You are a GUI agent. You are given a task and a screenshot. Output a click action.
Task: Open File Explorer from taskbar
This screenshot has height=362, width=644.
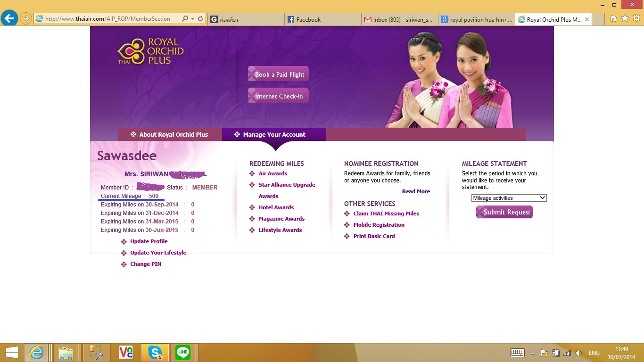click(66, 353)
